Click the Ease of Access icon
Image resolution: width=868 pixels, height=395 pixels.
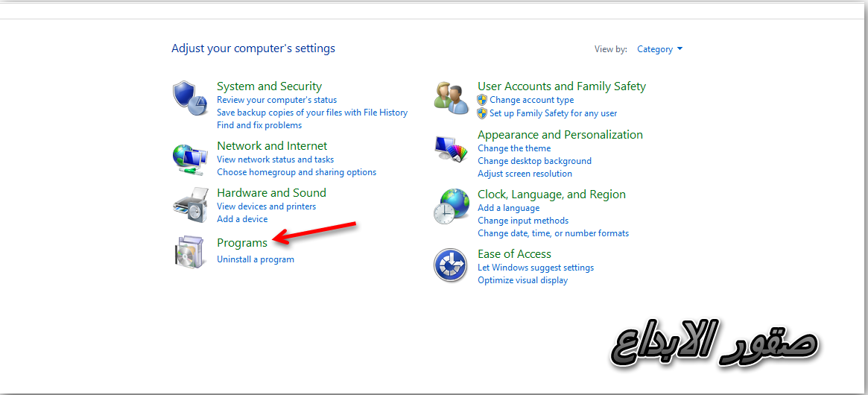tap(451, 265)
